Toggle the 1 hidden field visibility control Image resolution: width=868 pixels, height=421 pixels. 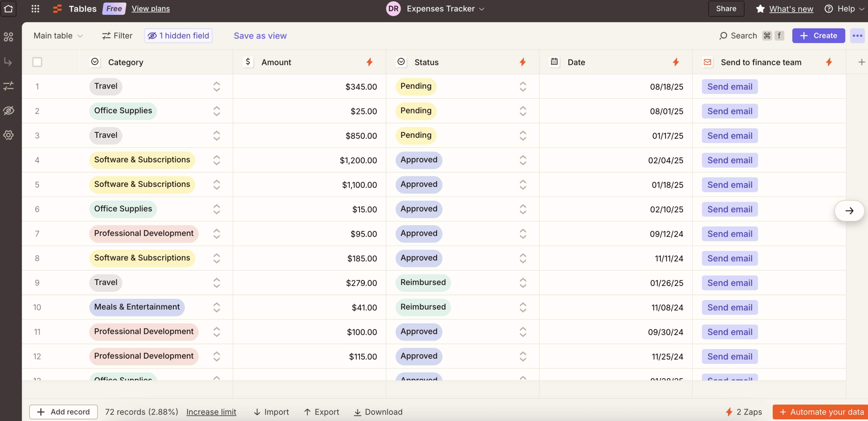click(x=178, y=35)
